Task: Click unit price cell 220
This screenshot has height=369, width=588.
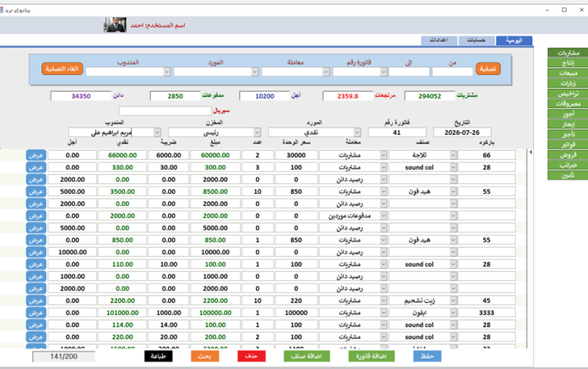Action: [x=296, y=300]
